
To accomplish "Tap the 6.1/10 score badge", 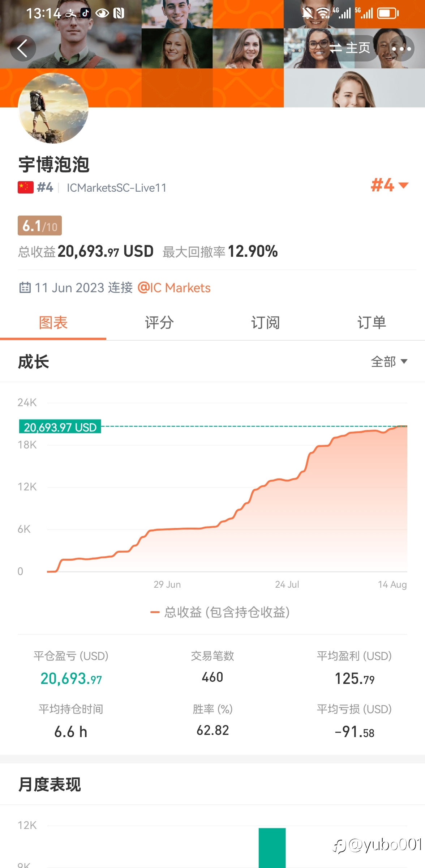I will pyautogui.click(x=40, y=226).
